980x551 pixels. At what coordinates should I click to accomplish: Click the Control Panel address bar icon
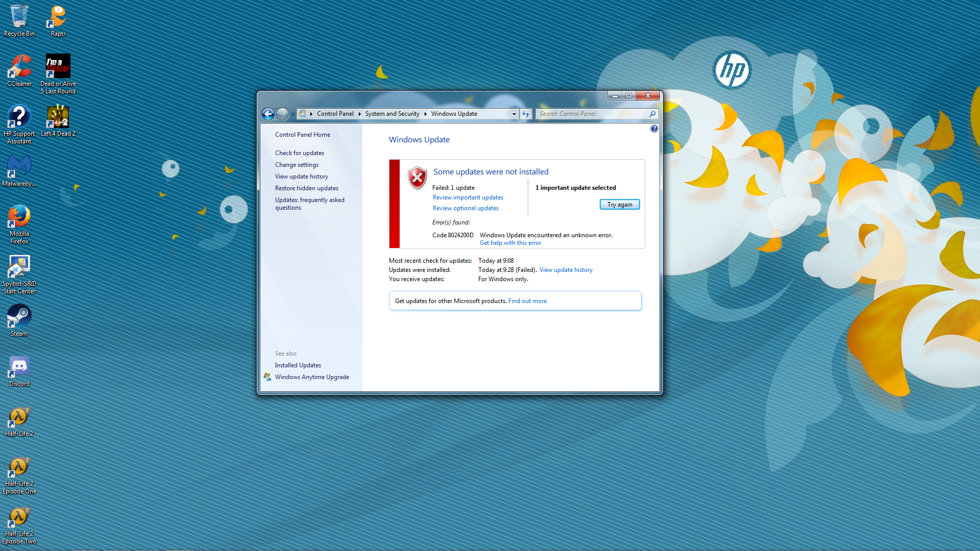pyautogui.click(x=302, y=114)
